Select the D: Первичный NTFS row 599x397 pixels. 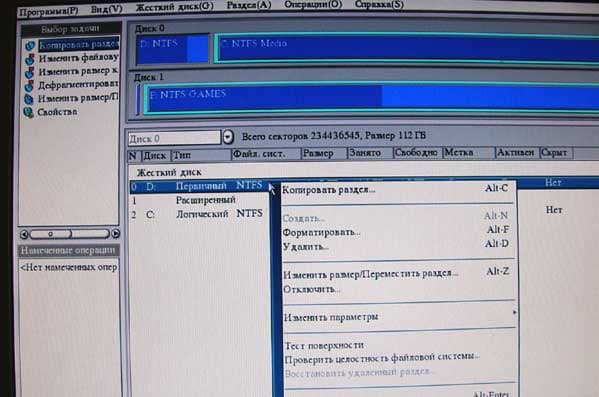pyautogui.click(x=199, y=186)
